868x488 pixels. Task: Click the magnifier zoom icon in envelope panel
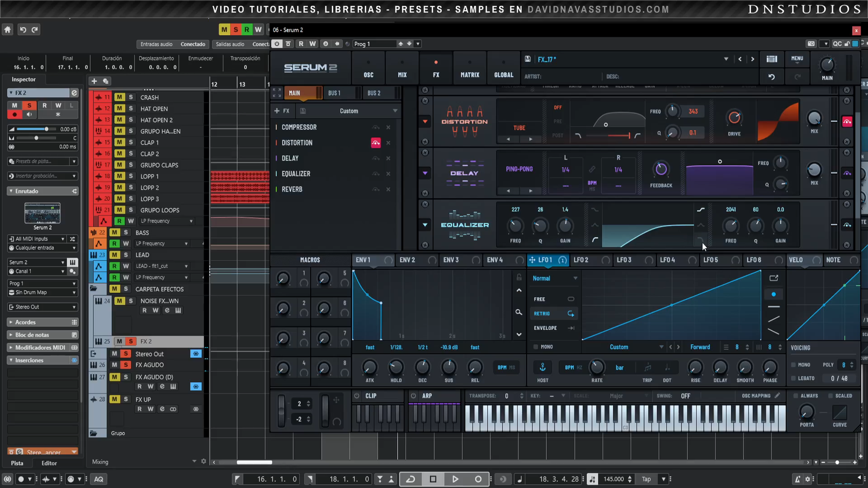519,312
